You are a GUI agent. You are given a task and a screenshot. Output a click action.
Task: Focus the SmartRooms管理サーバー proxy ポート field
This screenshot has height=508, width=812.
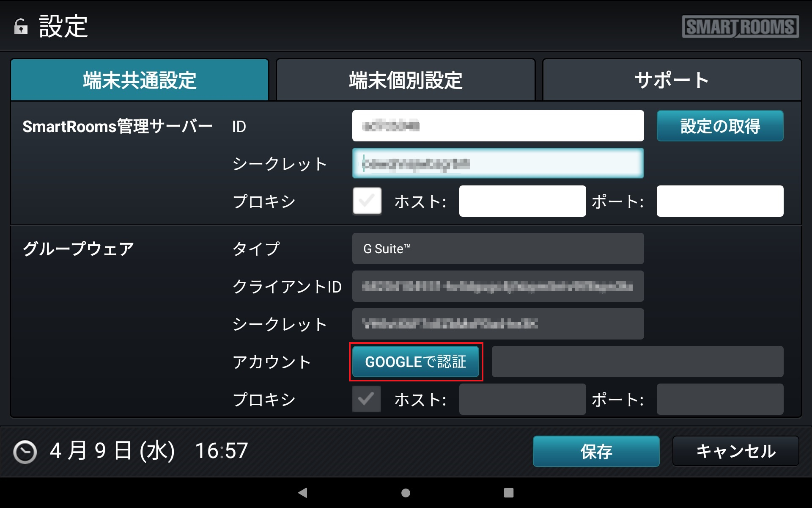point(720,201)
